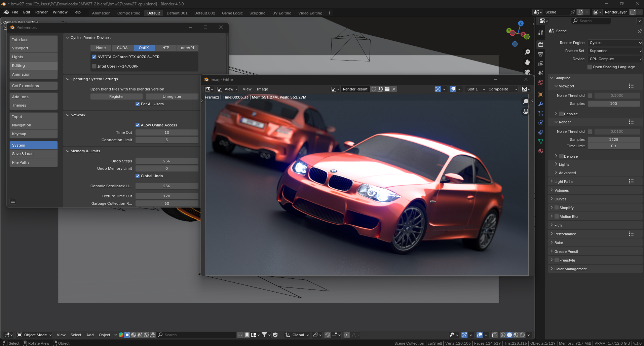Click the fake user shield in Image Editor
644x346 pixels.
click(374, 89)
